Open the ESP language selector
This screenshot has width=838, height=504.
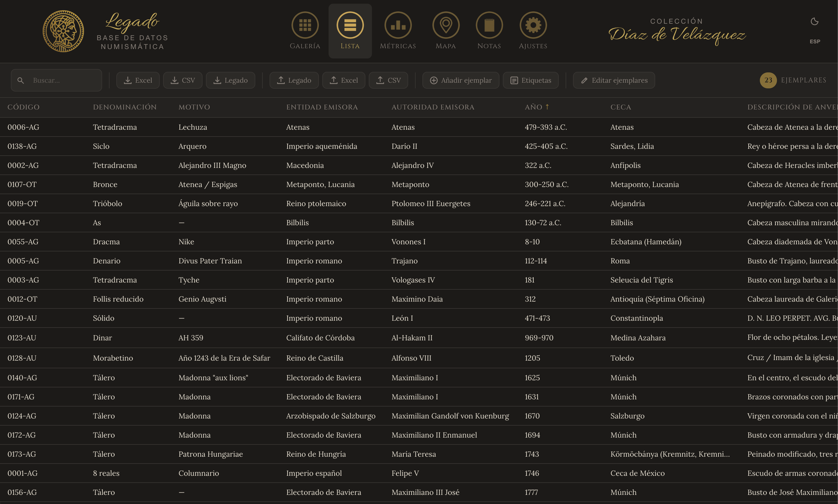(815, 41)
